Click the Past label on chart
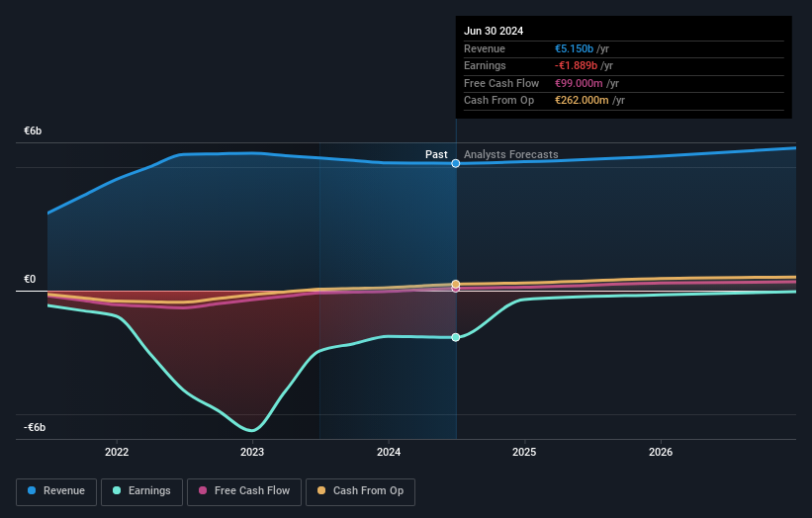812x518 pixels. coord(436,154)
